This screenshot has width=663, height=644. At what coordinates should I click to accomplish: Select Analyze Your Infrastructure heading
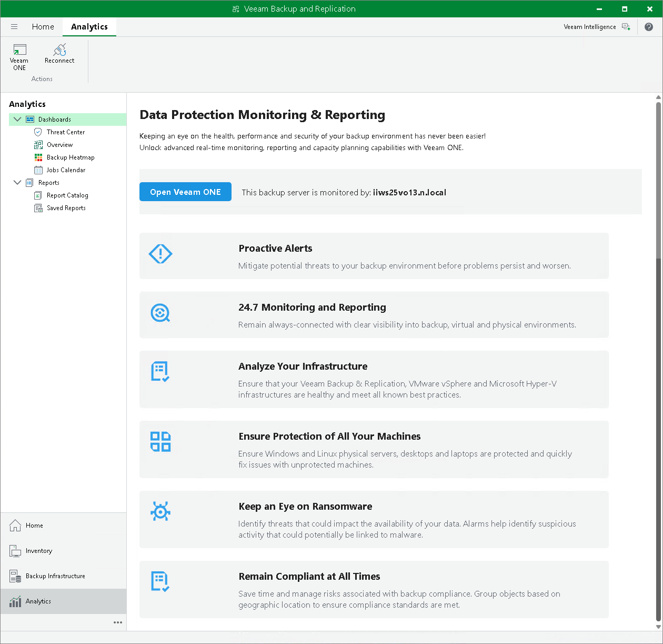(303, 366)
